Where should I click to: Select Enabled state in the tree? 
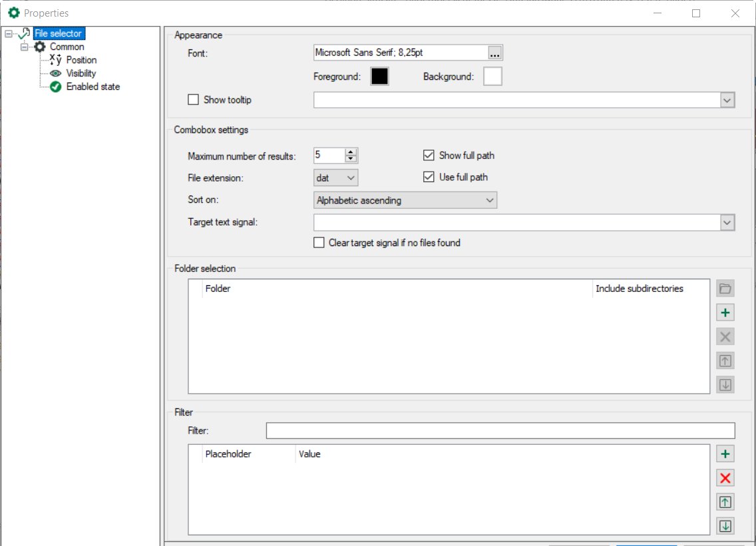tap(93, 86)
